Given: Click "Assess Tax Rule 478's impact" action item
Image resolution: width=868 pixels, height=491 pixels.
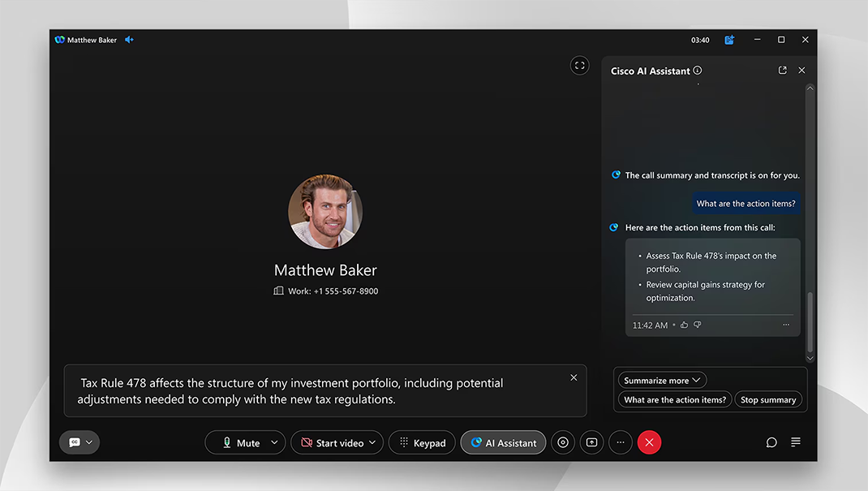Looking at the screenshot, I should click(711, 262).
